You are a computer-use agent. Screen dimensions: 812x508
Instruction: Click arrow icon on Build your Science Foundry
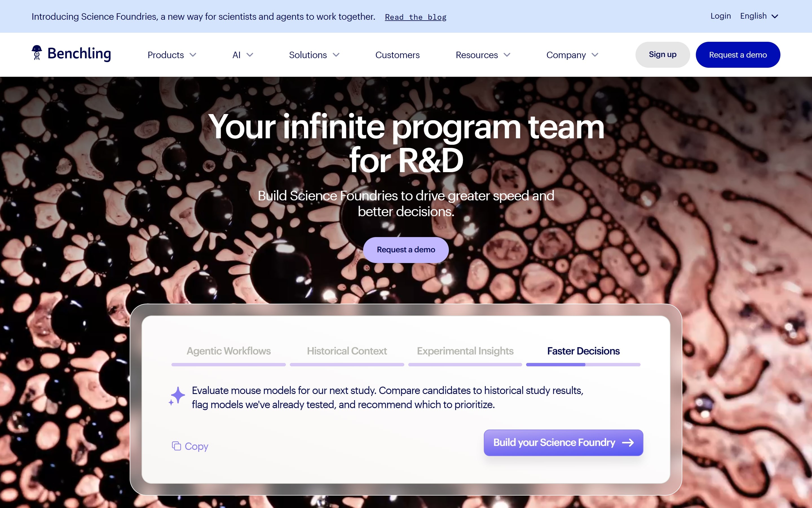pyautogui.click(x=628, y=443)
